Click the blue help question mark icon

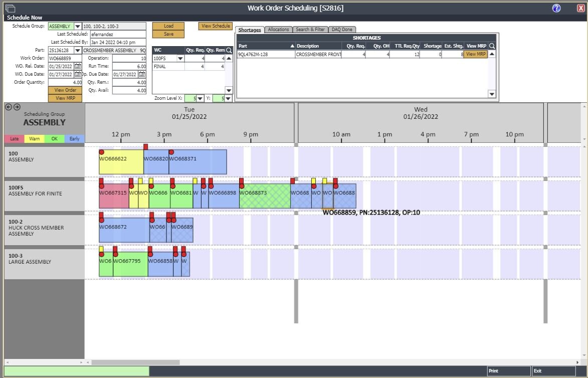tap(556, 8)
